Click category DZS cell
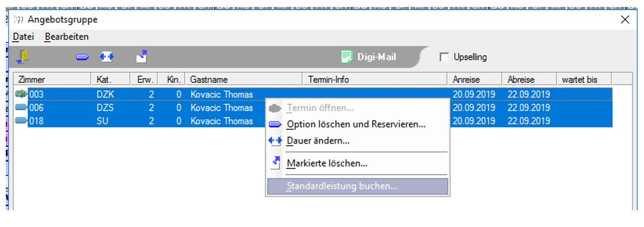 [x=105, y=108]
